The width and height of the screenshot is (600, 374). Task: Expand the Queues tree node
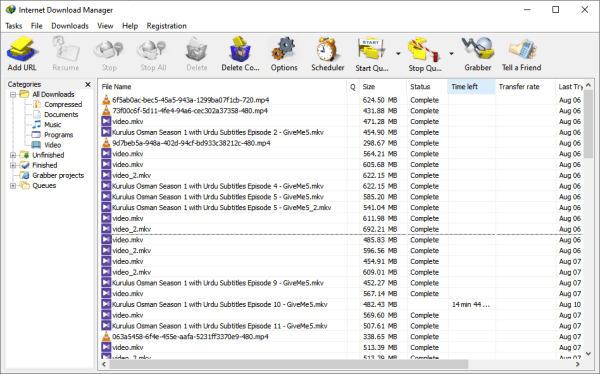[x=13, y=186]
